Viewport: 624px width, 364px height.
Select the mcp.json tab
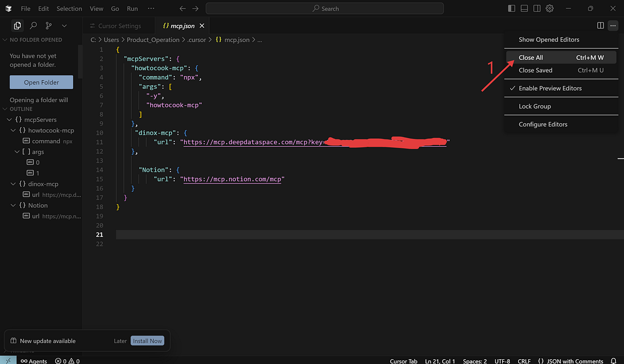[182, 26]
